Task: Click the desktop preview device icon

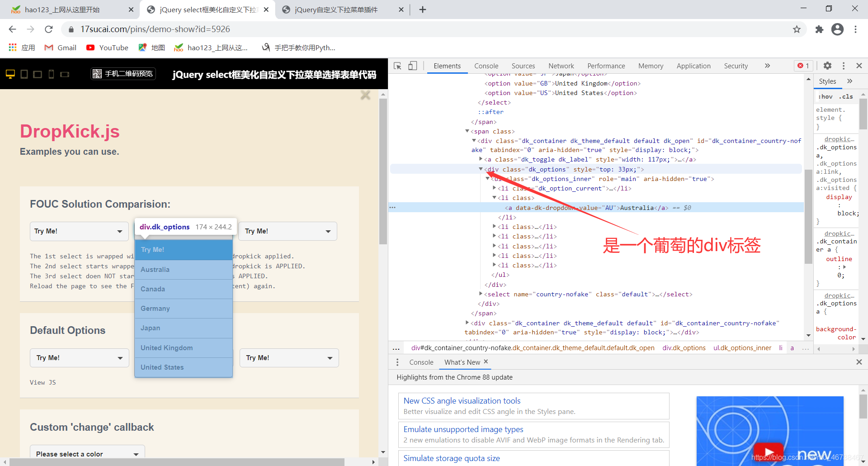Action: 10,74
